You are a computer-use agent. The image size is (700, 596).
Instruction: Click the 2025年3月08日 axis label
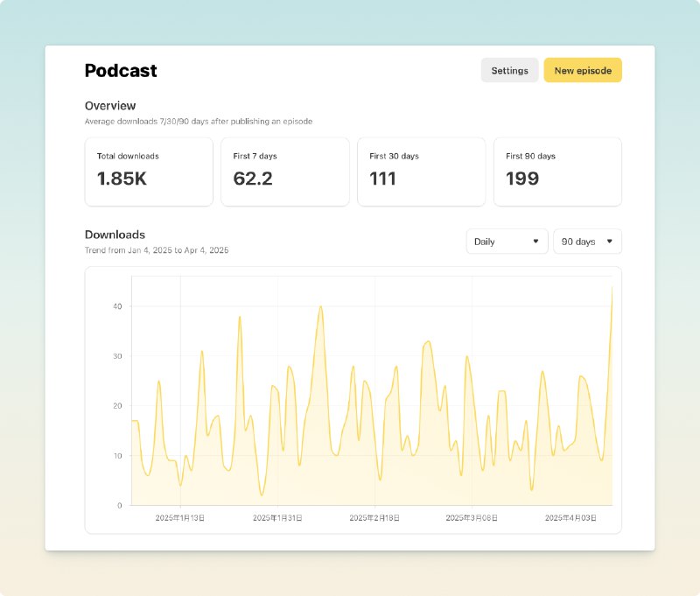click(x=472, y=518)
